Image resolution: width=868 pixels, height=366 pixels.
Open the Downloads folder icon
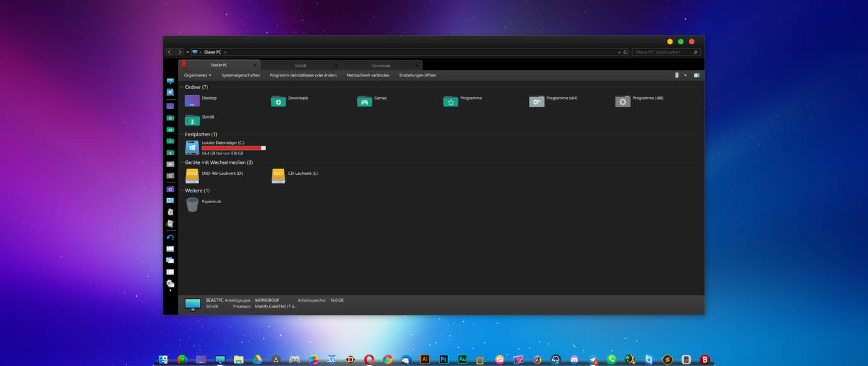click(278, 101)
